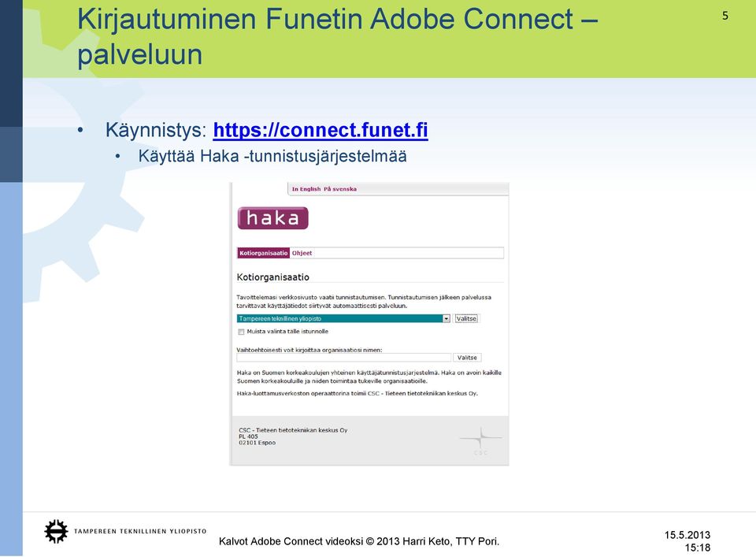Open Tampereen teknillinen yliopisto organisation dropdown
This screenshot has height=557, width=756.
(343, 319)
